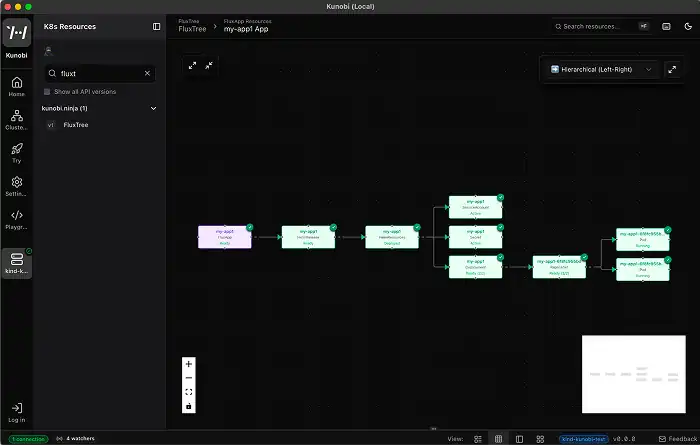Click the graph minimap
The height and width of the screenshot is (445, 700).
[x=633, y=374]
